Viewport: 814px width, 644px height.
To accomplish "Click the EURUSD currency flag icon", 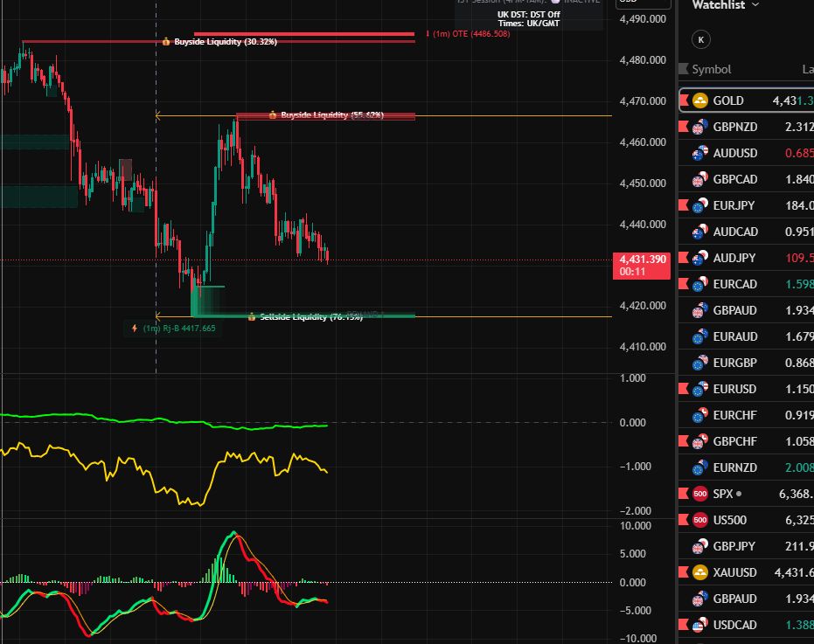I will click(x=700, y=389).
